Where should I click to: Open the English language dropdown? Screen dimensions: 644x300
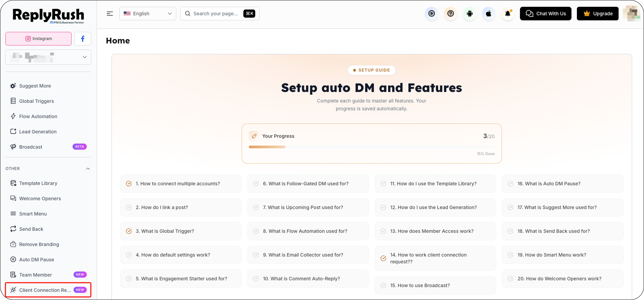[x=148, y=14]
